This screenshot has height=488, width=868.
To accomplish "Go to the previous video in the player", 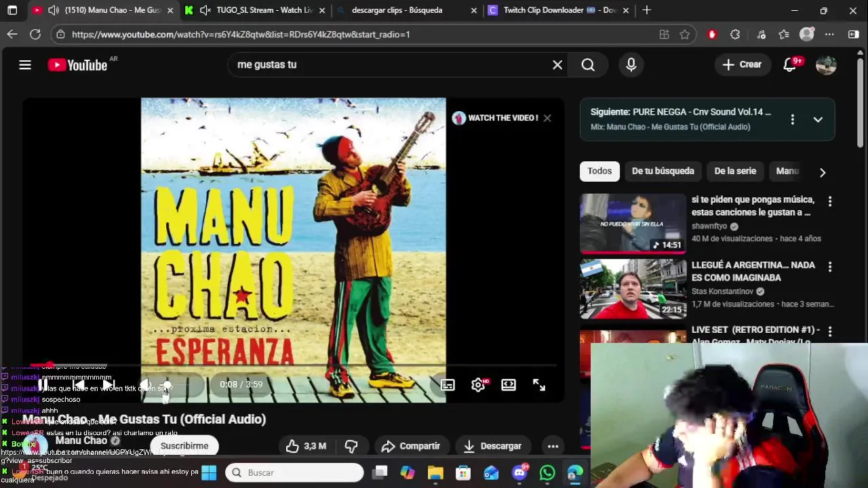I will tap(79, 385).
